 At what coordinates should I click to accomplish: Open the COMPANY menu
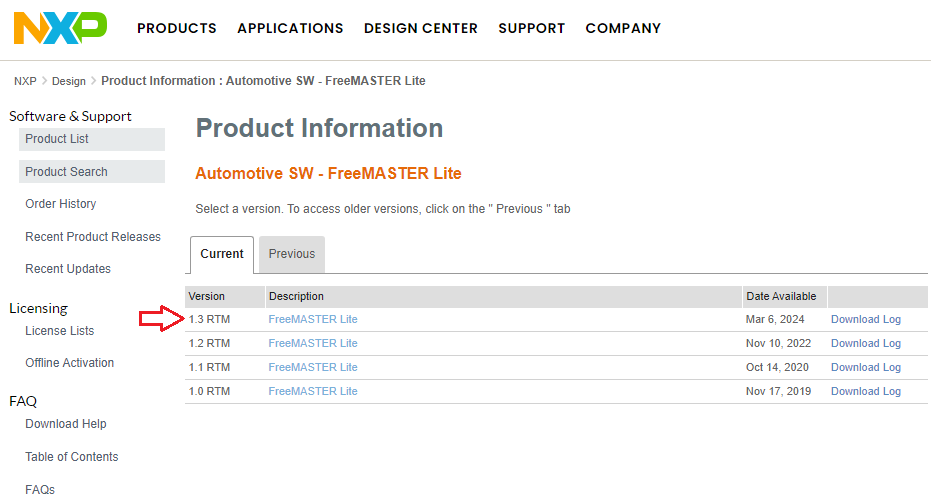coord(623,28)
